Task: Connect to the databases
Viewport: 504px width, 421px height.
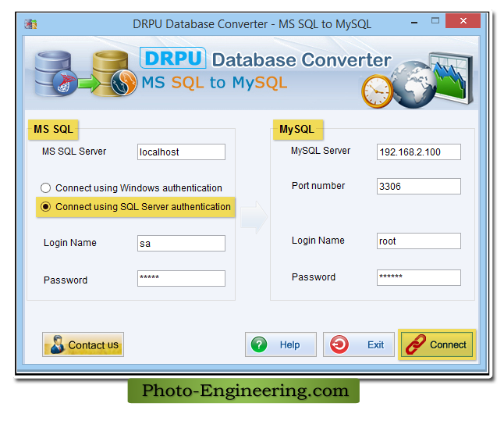Action: point(437,344)
